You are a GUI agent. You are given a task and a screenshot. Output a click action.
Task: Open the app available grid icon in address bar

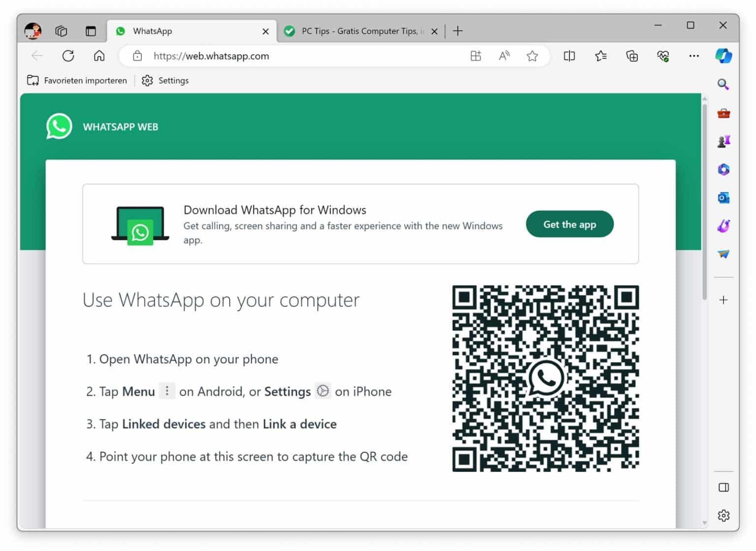tap(475, 56)
